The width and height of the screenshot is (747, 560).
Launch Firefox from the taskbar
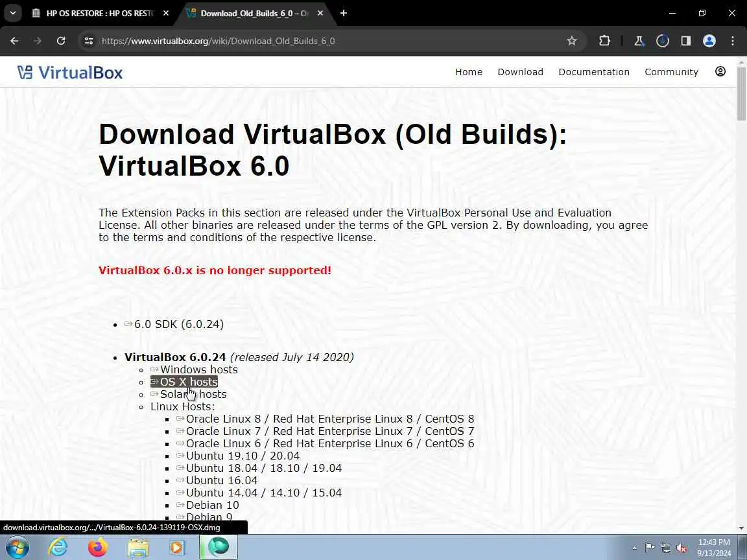[98, 548]
